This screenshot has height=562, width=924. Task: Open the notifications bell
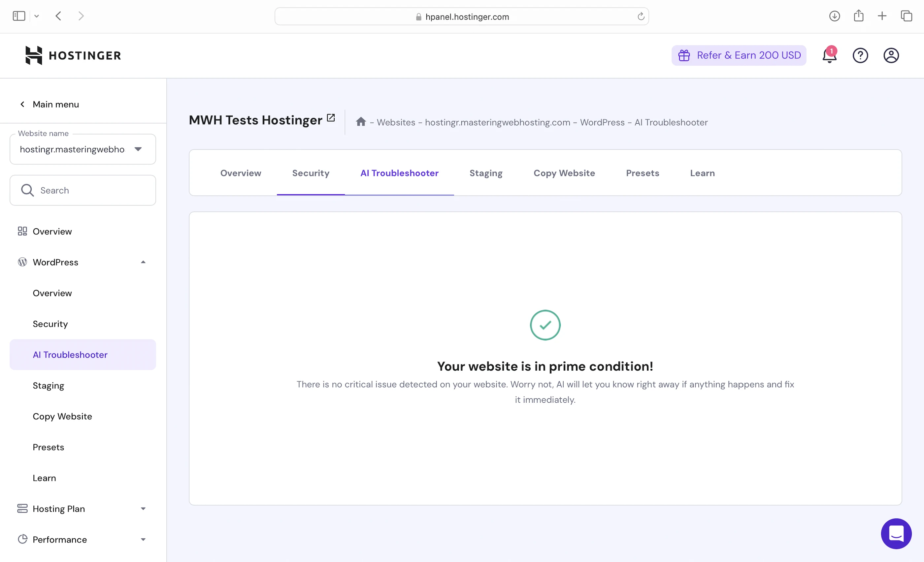pos(829,55)
